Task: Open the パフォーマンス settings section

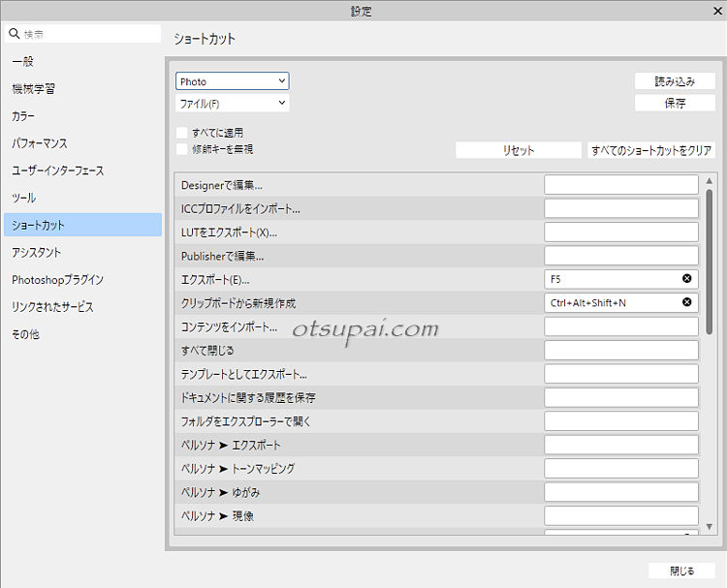Action: [40, 143]
